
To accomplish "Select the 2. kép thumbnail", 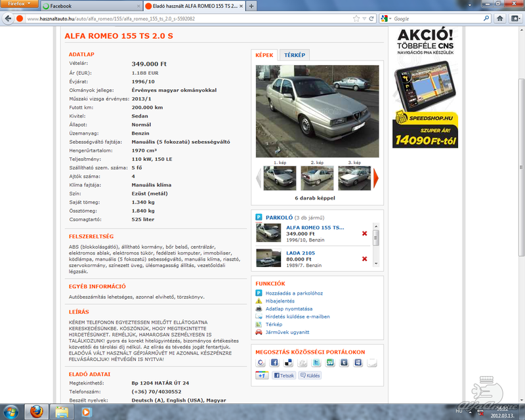I will (317, 178).
